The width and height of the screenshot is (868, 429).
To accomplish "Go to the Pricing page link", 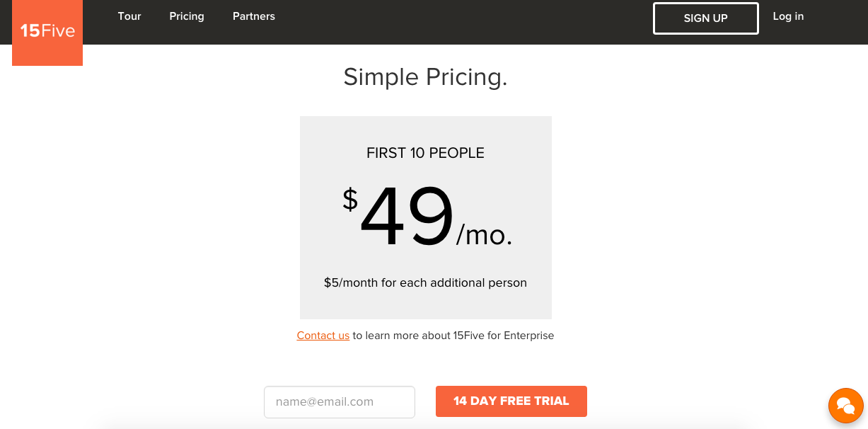I will (x=187, y=16).
